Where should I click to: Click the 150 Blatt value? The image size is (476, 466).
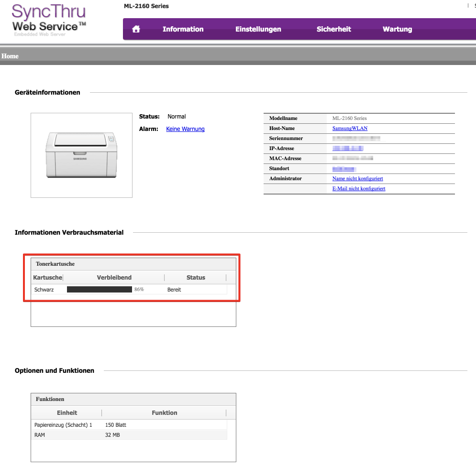click(116, 425)
